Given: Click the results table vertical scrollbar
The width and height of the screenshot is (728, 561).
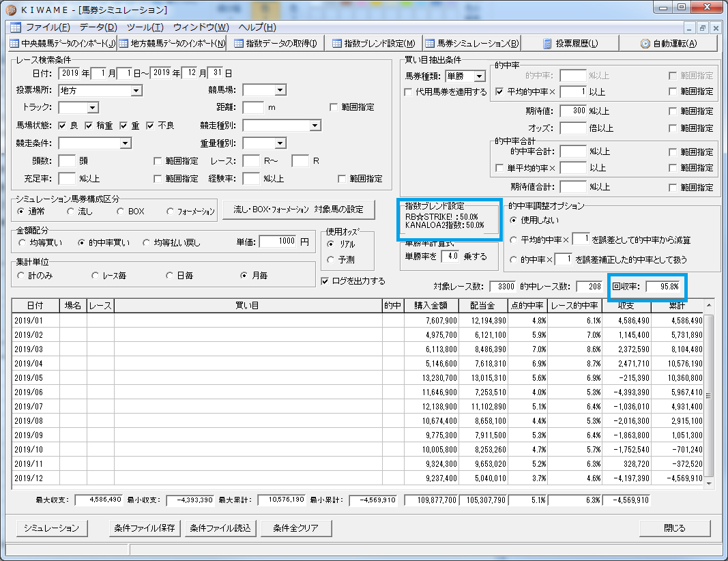Looking at the screenshot, I should click(x=709, y=395).
